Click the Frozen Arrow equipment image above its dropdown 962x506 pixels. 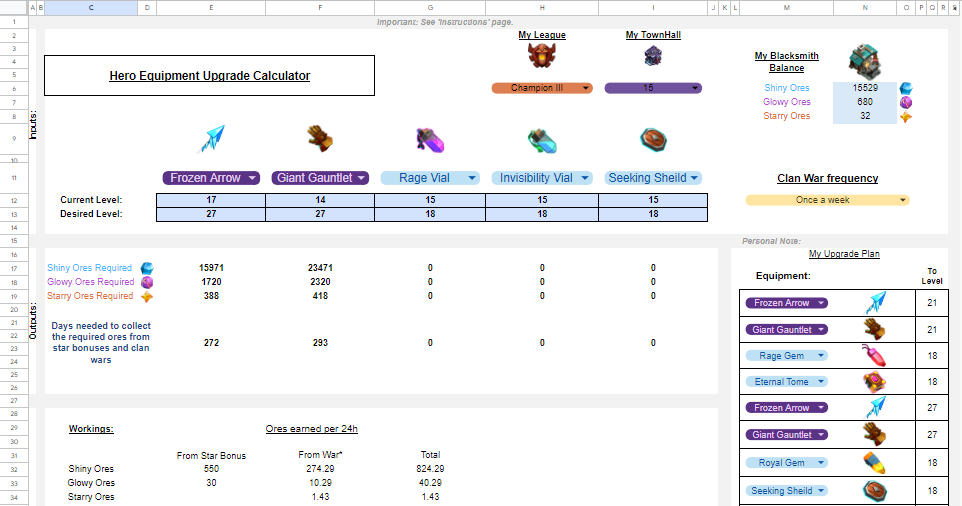[212, 139]
